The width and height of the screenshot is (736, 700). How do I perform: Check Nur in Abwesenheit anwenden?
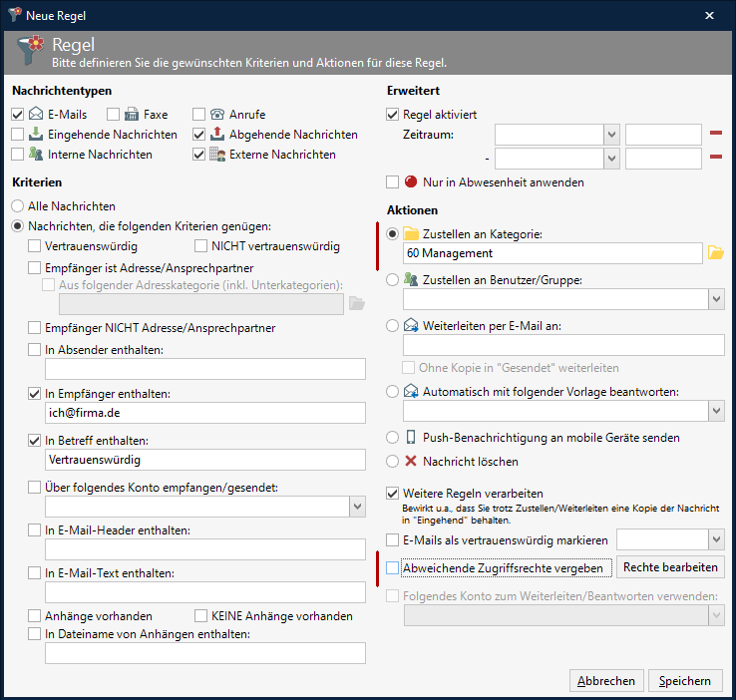[392, 181]
